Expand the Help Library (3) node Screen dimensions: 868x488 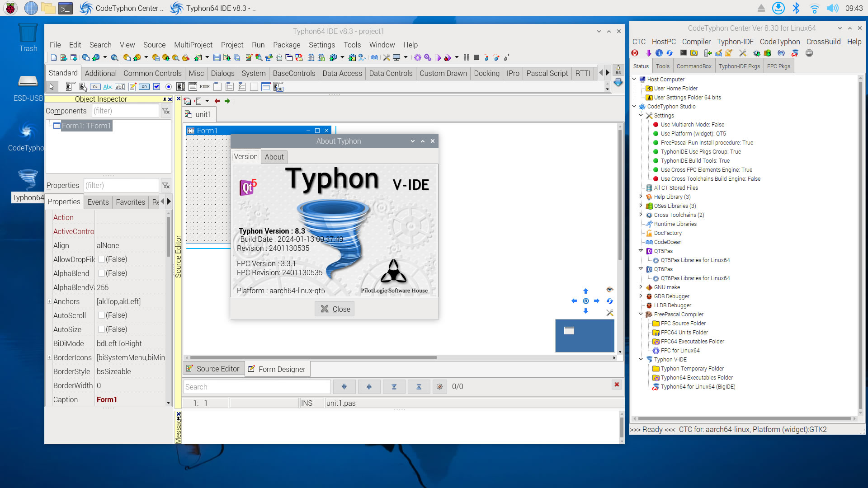[641, 197]
